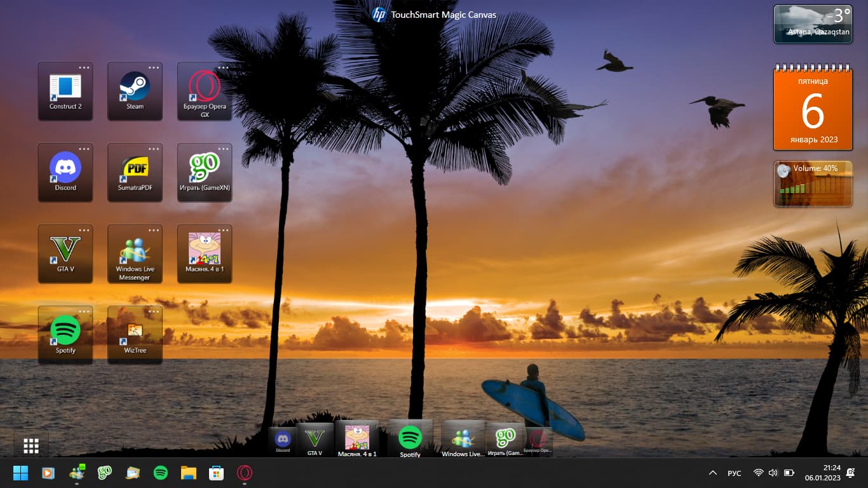Open the three-dot menu on WizTree tile
Image resolution: width=868 pixels, height=488 pixels.
(154, 311)
